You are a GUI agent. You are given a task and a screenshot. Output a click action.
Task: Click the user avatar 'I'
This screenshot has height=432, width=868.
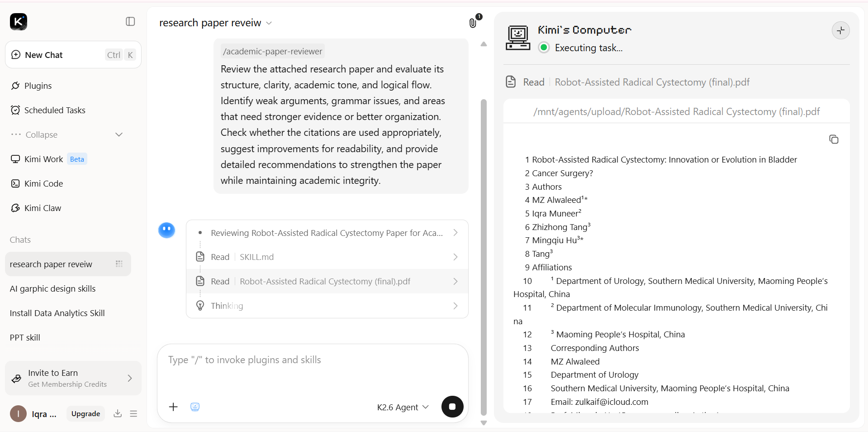click(x=18, y=413)
